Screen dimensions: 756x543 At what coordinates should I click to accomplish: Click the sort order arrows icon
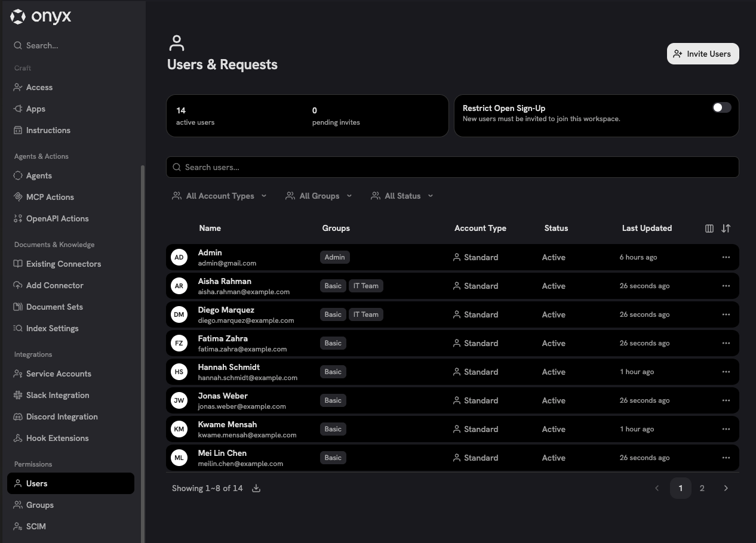pos(726,229)
